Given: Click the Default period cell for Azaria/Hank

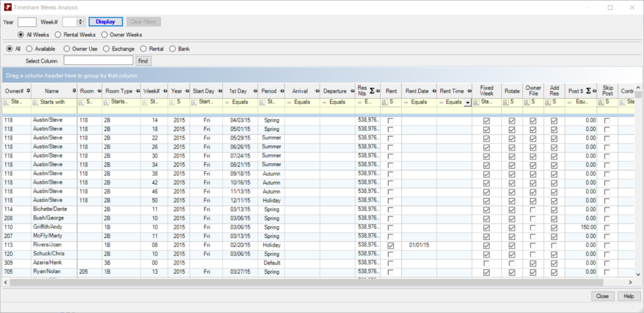Looking at the screenshot, I should (x=271, y=263).
